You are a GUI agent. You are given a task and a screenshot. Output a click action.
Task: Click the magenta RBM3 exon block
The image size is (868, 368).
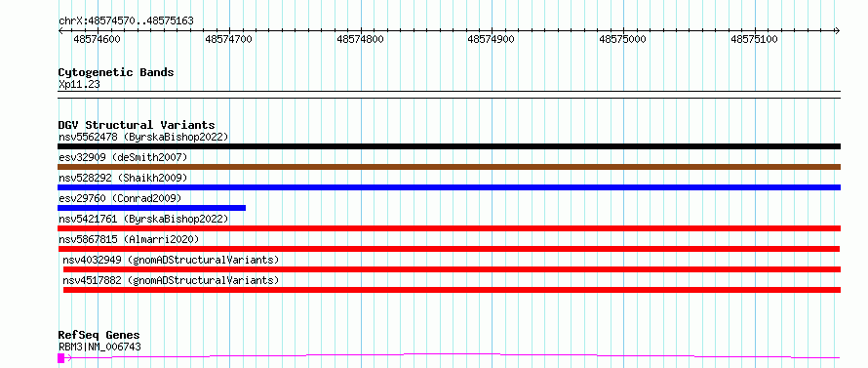coord(60,358)
